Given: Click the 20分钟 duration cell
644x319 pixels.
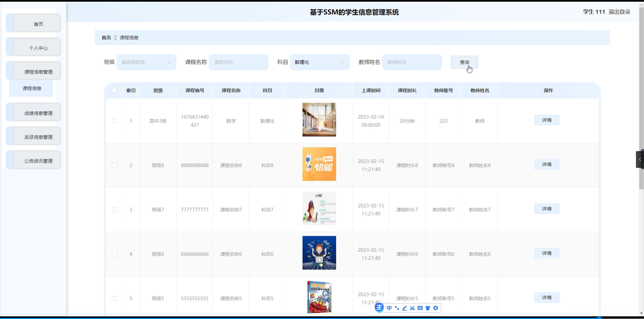Looking at the screenshot, I should click(x=407, y=121).
